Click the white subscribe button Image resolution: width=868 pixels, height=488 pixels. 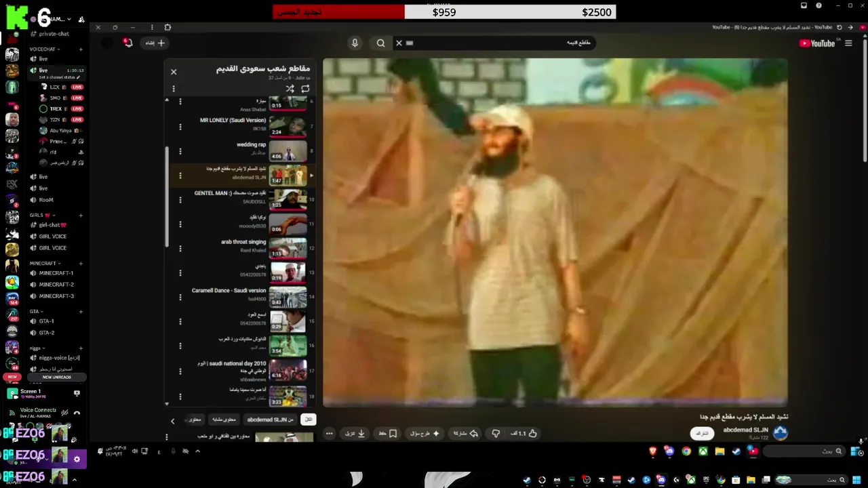point(703,433)
